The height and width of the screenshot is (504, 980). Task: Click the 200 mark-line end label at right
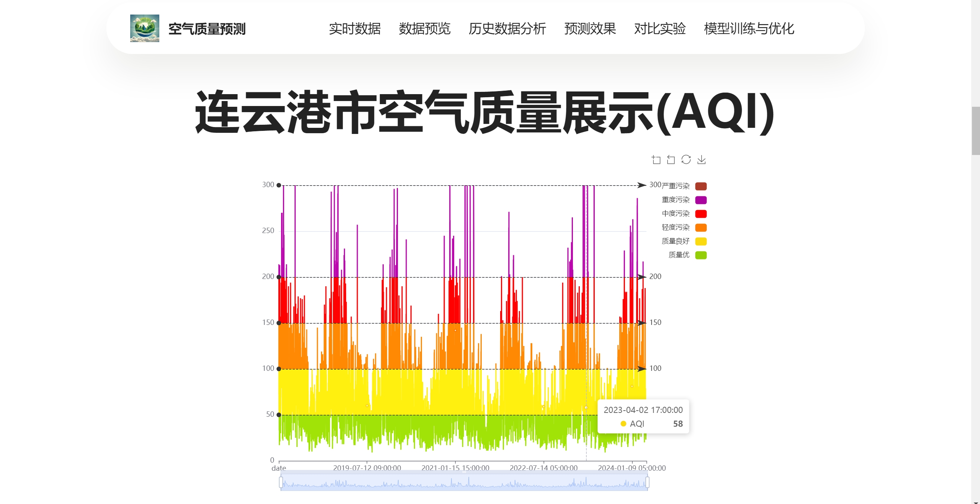(x=655, y=276)
